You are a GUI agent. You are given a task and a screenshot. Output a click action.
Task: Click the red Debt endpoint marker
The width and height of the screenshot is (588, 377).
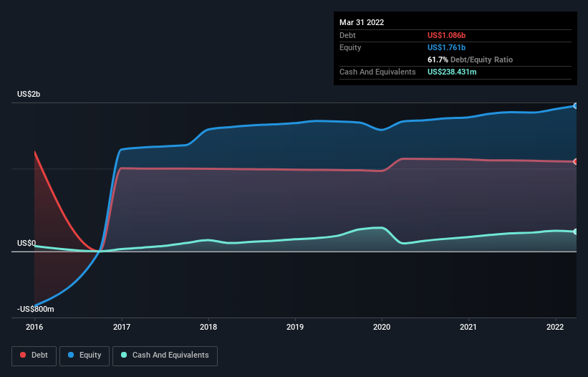[576, 162]
